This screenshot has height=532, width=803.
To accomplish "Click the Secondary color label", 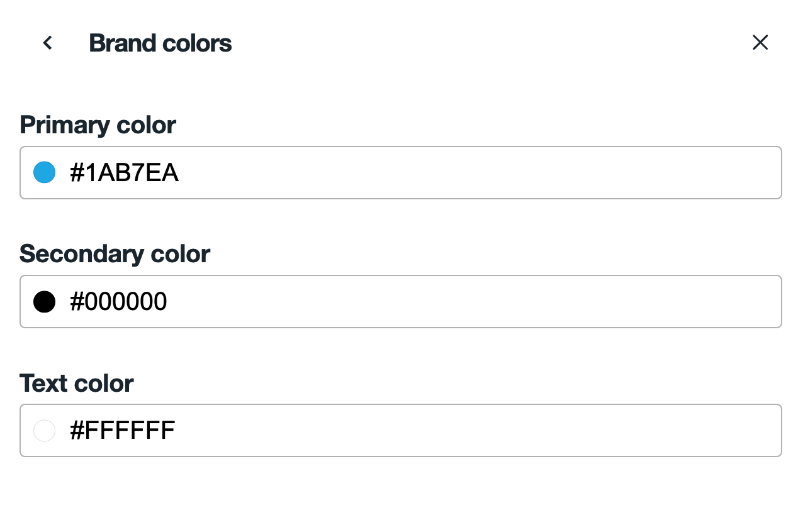I will [x=115, y=254].
